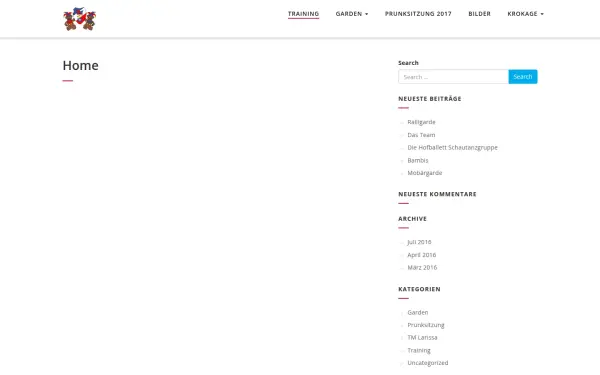This screenshot has width=600, height=375.
Task: Open Prunksitzung 2017 page
Action: click(418, 14)
